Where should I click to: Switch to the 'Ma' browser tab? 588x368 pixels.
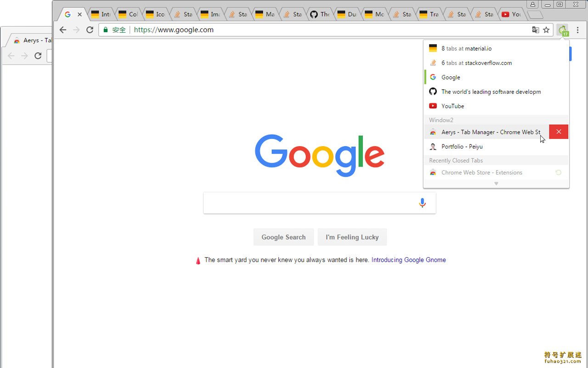(x=265, y=15)
